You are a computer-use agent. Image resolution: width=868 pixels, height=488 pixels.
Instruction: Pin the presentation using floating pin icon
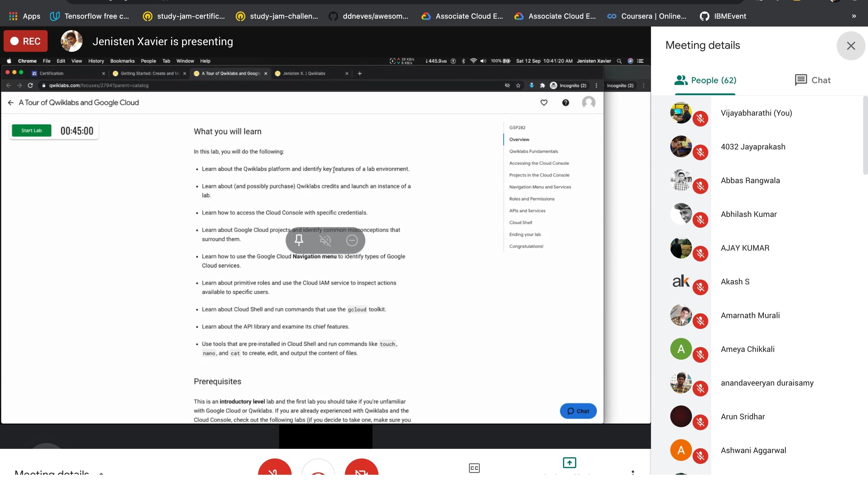pos(299,240)
